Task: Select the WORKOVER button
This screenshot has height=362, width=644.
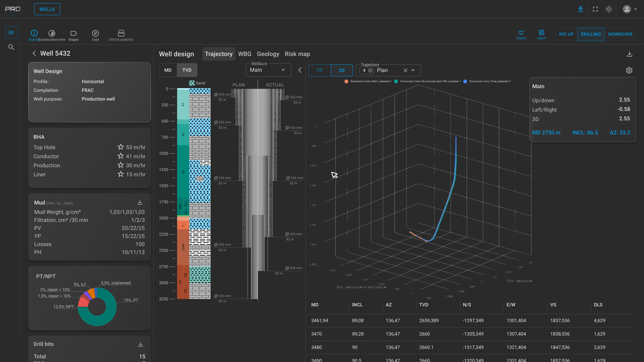Action: tap(620, 34)
